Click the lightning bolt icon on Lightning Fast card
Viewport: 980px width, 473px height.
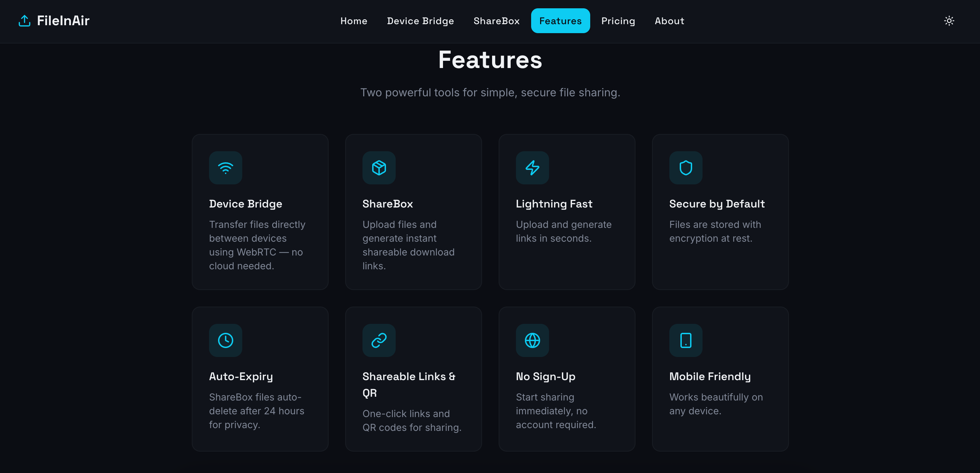(532, 168)
